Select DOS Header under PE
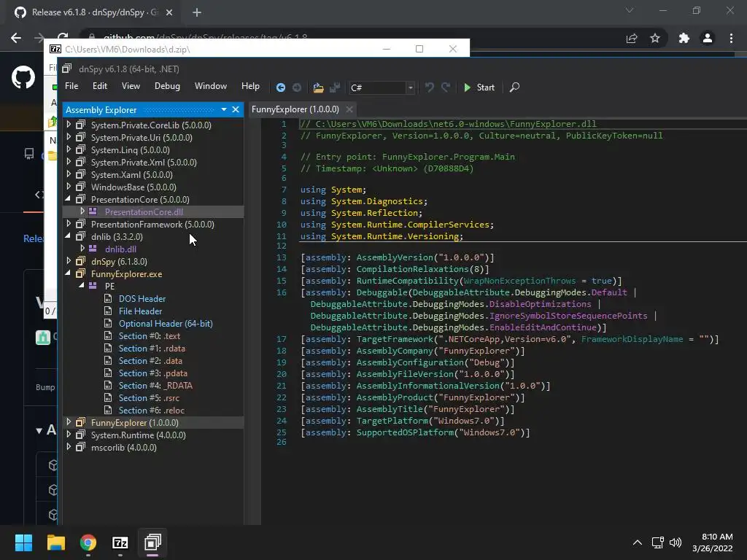 [142, 298]
